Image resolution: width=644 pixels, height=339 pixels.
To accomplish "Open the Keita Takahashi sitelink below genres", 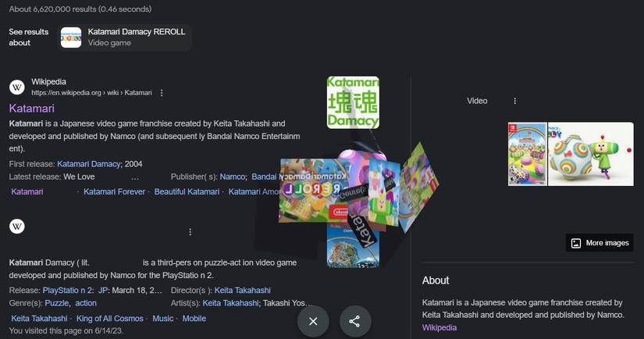I will pyautogui.click(x=39, y=319).
